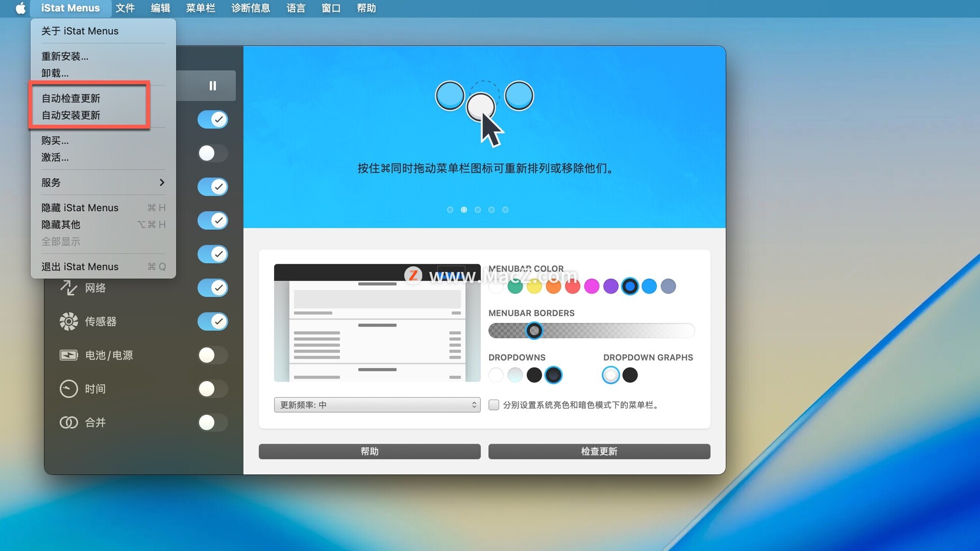Choose 卸载... menu item
The image size is (980, 551).
(x=103, y=73)
